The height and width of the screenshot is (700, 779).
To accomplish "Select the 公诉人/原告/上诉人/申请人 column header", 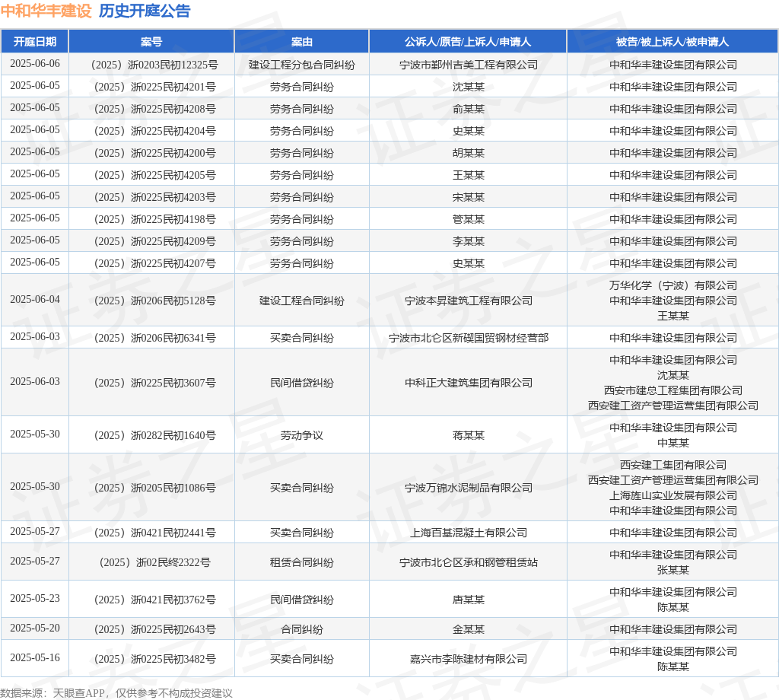I will [468, 42].
